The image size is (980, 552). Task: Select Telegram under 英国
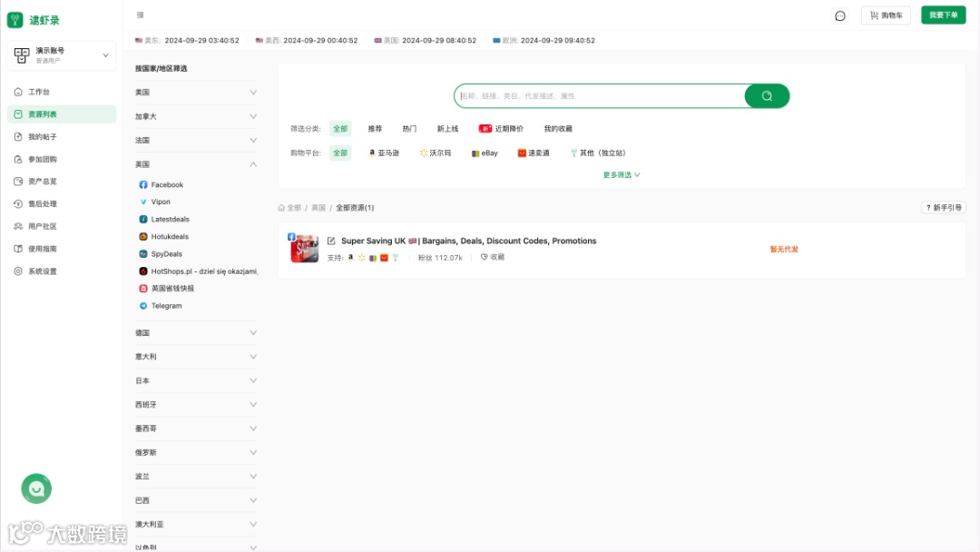(160, 306)
